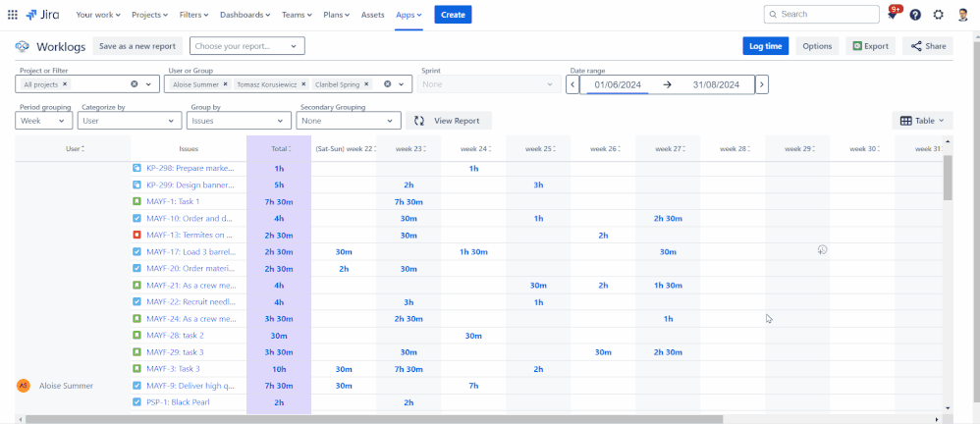Image resolution: width=980 pixels, height=424 pixels.
Task: Click the Worklogs app logo icon
Action: click(23, 46)
